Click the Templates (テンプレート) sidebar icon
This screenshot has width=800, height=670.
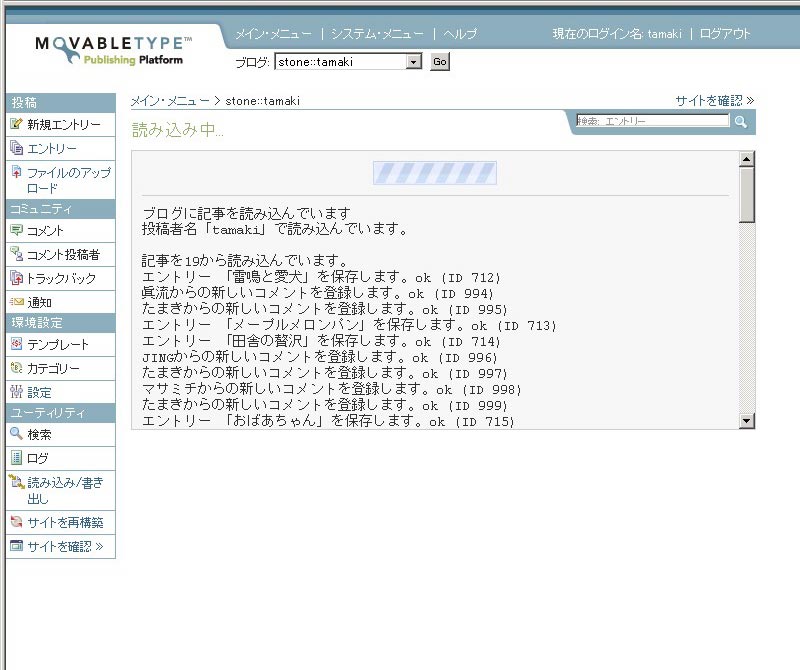[16, 344]
